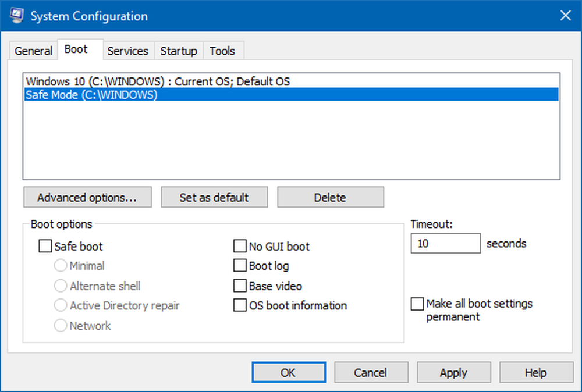Tick the No GUI boot checkbox
The width and height of the screenshot is (582, 392).
[240, 247]
